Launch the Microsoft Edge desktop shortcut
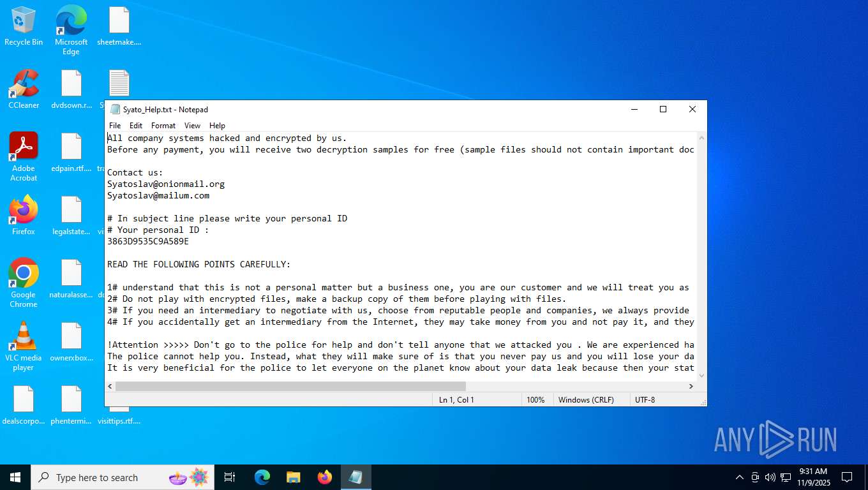This screenshot has height=490, width=868. click(x=71, y=30)
